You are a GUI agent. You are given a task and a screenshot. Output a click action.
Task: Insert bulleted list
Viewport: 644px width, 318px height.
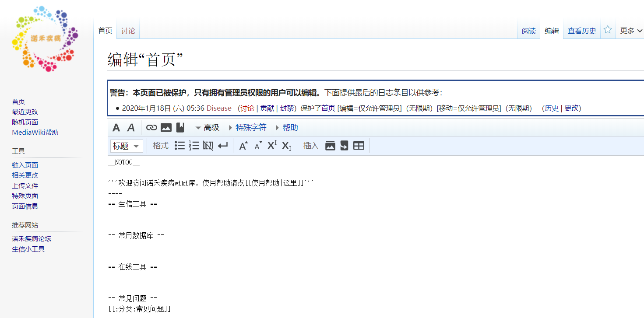click(x=179, y=146)
